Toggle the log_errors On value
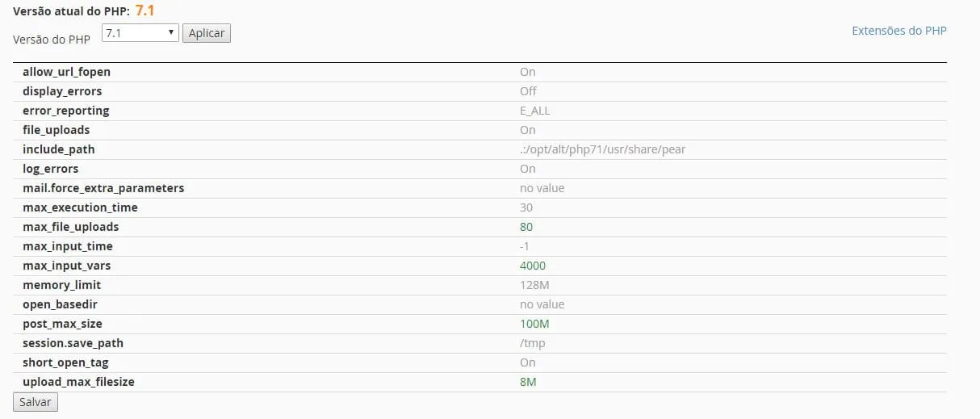This screenshot has height=419, width=980. click(x=528, y=169)
